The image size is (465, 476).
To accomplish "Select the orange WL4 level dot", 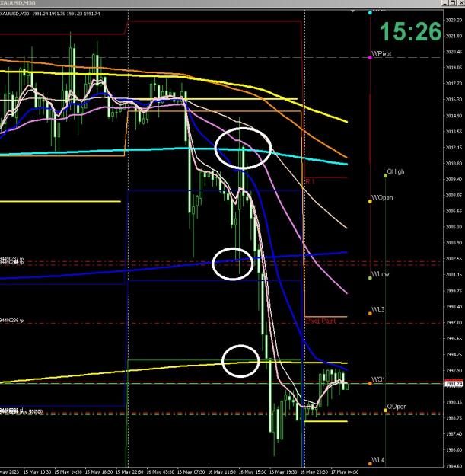I will [x=370, y=464].
